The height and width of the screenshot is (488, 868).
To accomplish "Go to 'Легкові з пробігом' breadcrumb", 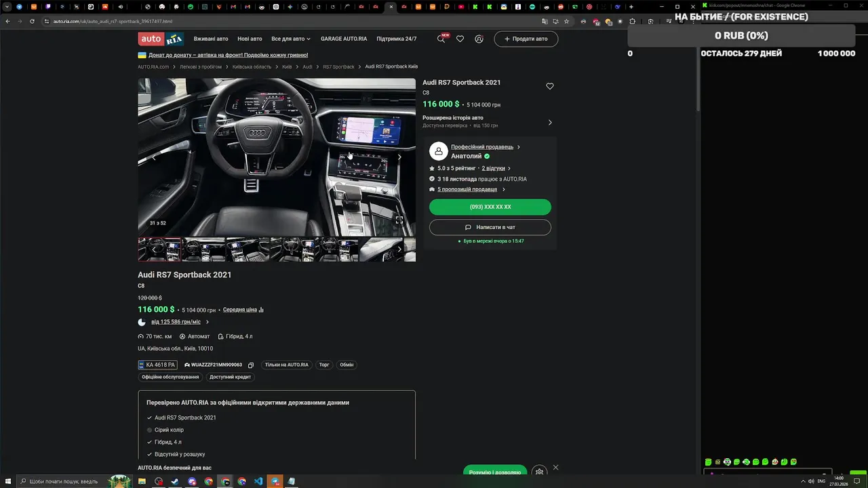I will point(201,66).
